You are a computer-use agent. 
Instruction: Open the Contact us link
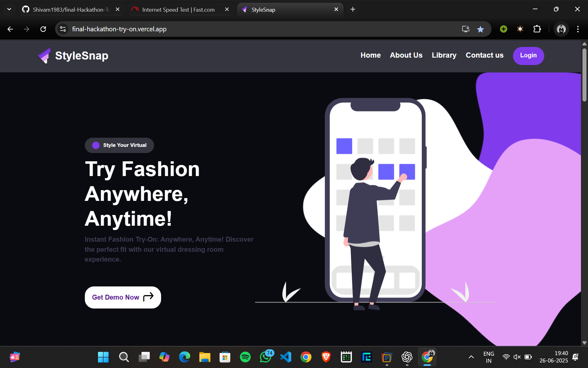(x=484, y=55)
